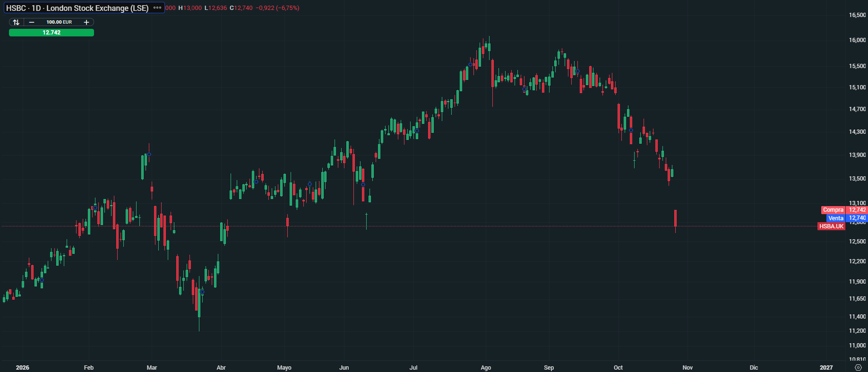Viewport: 868px width, 372px height.
Task: Click the 11,000 price axis label
Action: 857,346
